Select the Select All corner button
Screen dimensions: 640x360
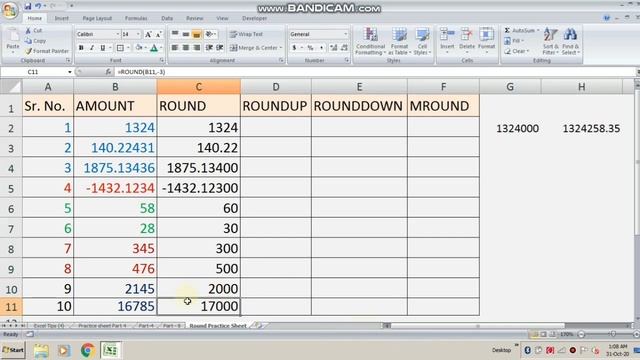(x=11, y=87)
